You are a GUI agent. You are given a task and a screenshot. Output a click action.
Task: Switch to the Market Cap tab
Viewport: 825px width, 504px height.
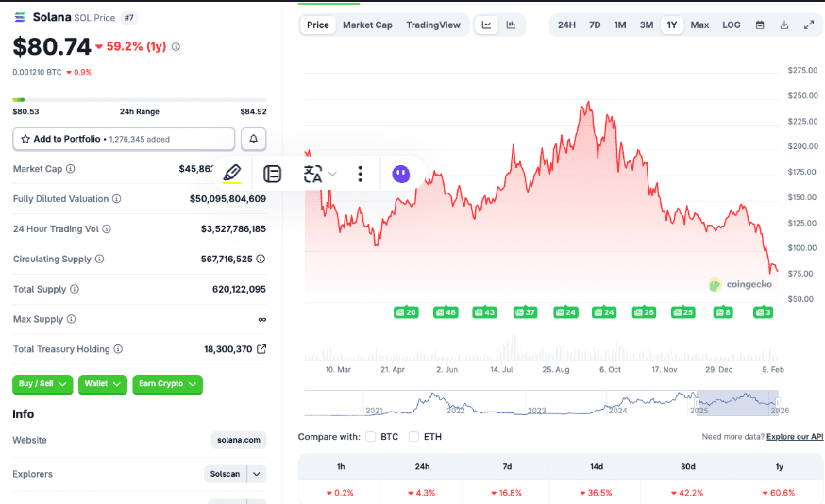coord(367,25)
